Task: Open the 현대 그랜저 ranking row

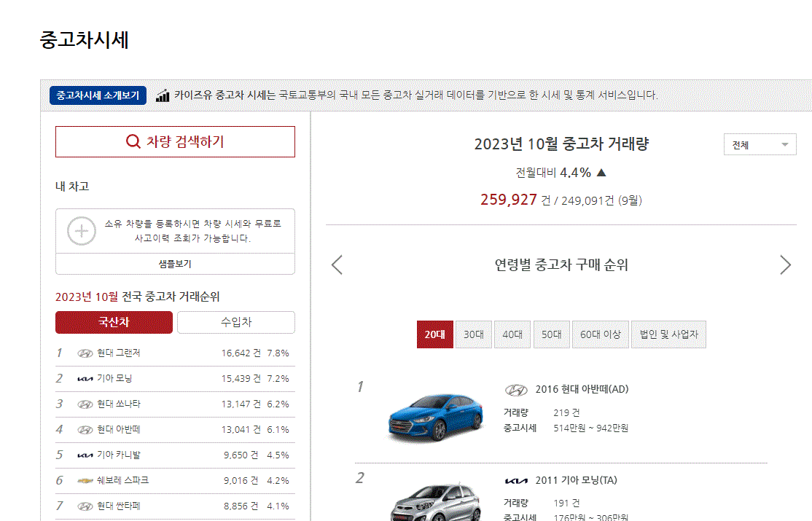Action: pos(175,353)
